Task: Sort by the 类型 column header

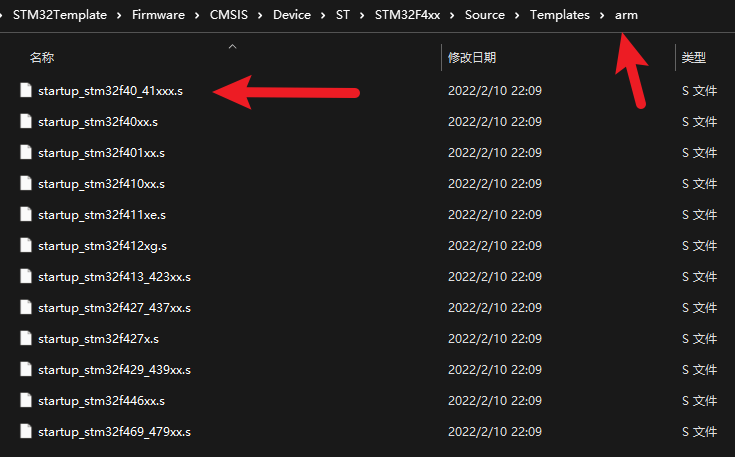Action: pos(693,59)
